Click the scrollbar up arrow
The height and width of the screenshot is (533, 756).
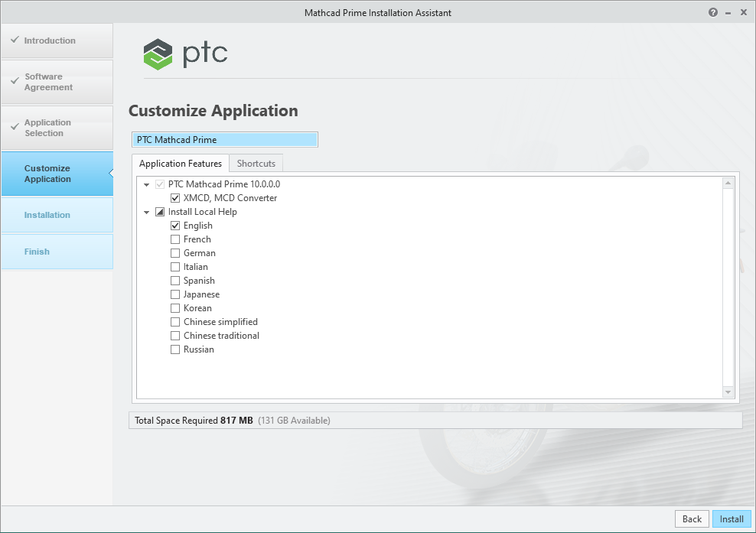click(x=728, y=181)
